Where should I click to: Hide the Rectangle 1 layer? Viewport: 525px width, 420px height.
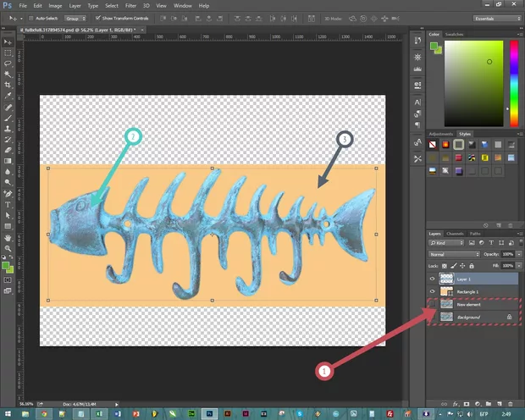point(431,291)
